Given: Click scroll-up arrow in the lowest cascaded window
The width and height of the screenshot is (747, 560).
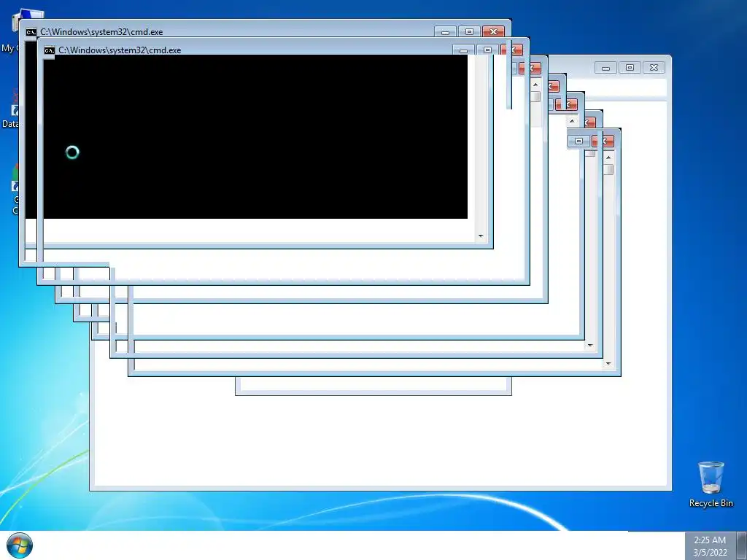Looking at the screenshot, I should [608, 157].
